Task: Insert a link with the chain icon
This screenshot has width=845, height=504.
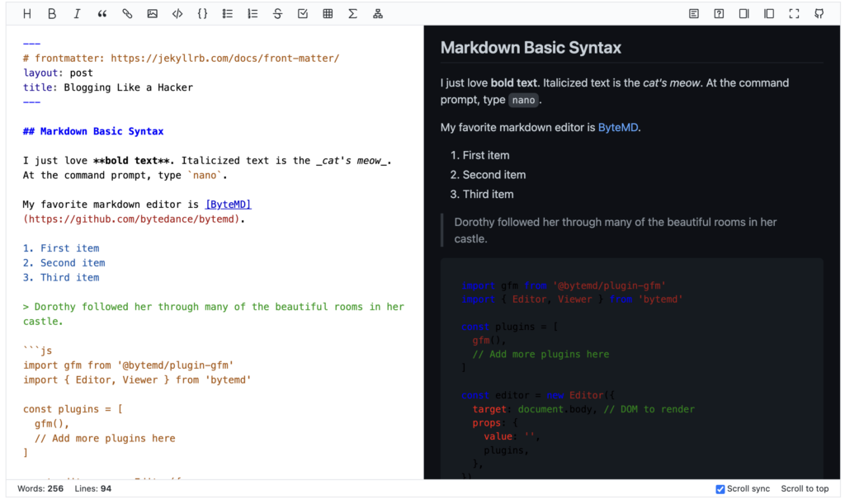Action: click(127, 14)
